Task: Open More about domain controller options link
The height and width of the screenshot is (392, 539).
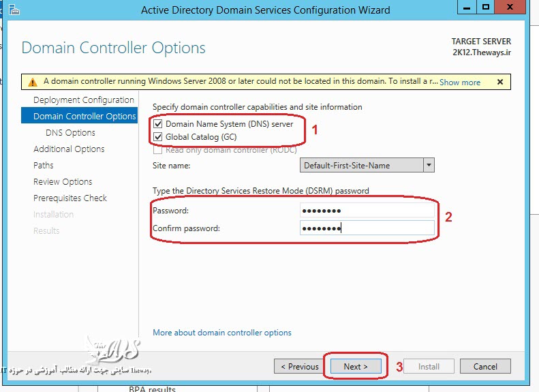Action: (x=222, y=333)
